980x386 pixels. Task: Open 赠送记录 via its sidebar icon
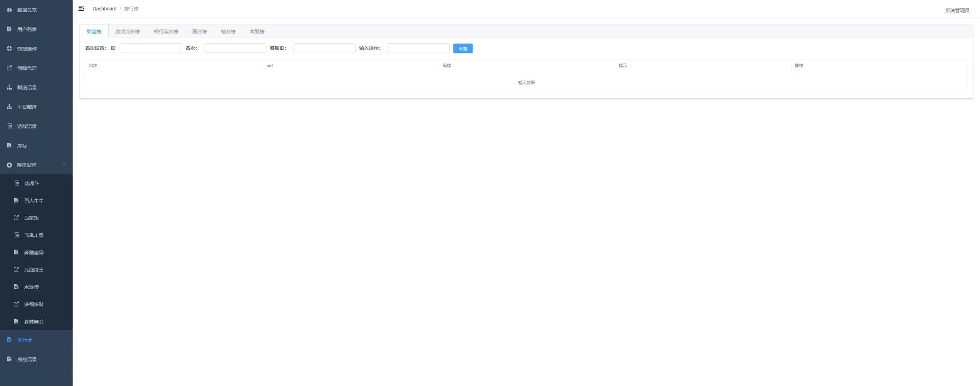click(x=9, y=88)
